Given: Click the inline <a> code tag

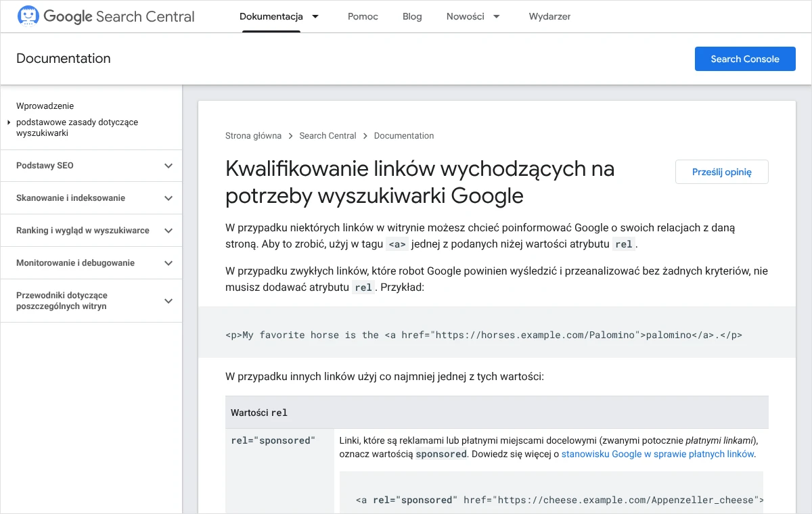Looking at the screenshot, I should pyautogui.click(x=397, y=245).
